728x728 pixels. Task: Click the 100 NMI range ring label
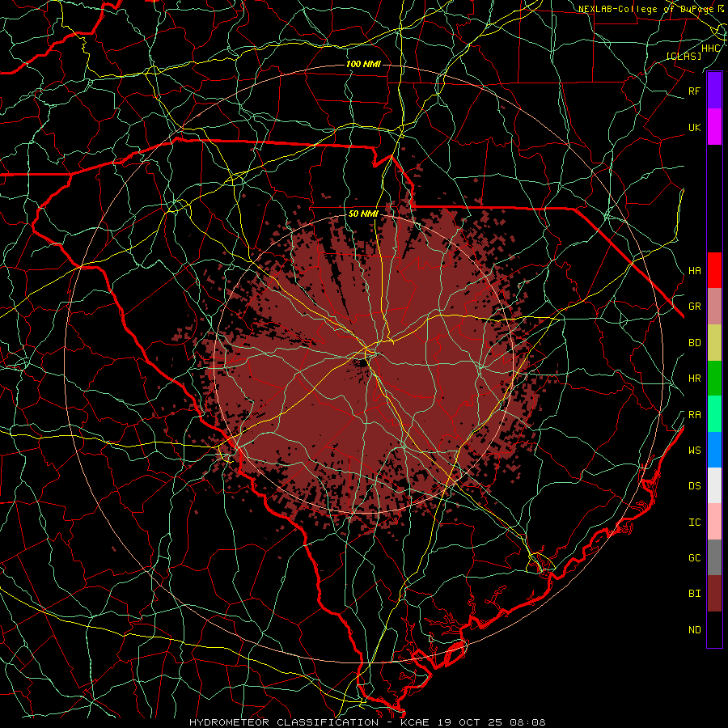click(363, 64)
